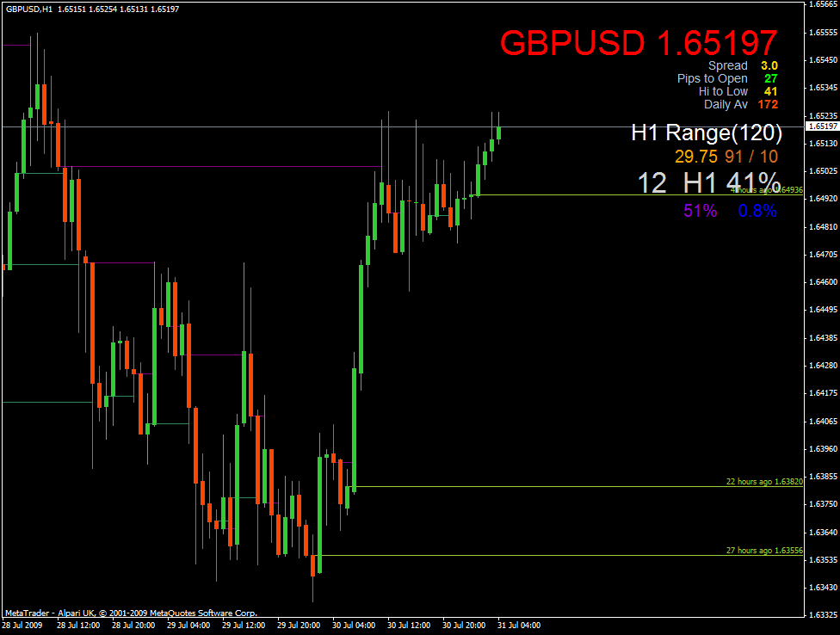Click the 1.65665 price axis label

click(x=823, y=4)
